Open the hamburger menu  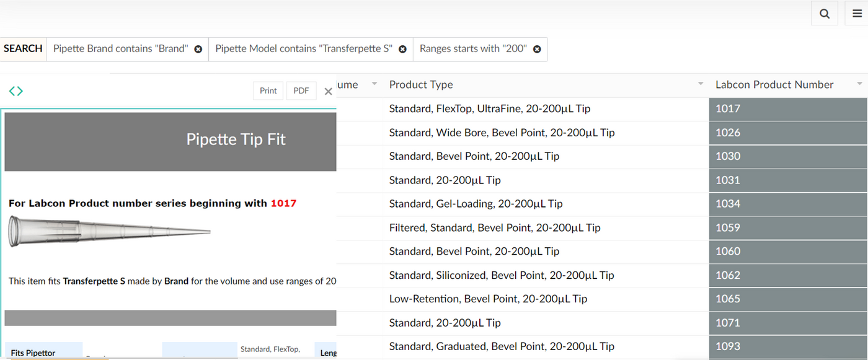[857, 14]
